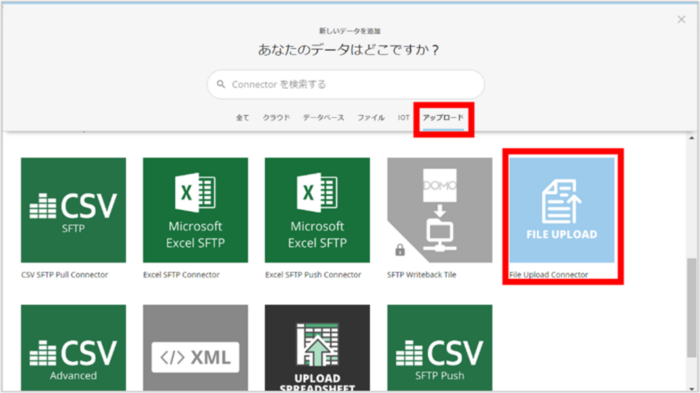Choose the Excel SFTP Push Connector tile
This screenshot has height=393, width=700.
[317, 210]
